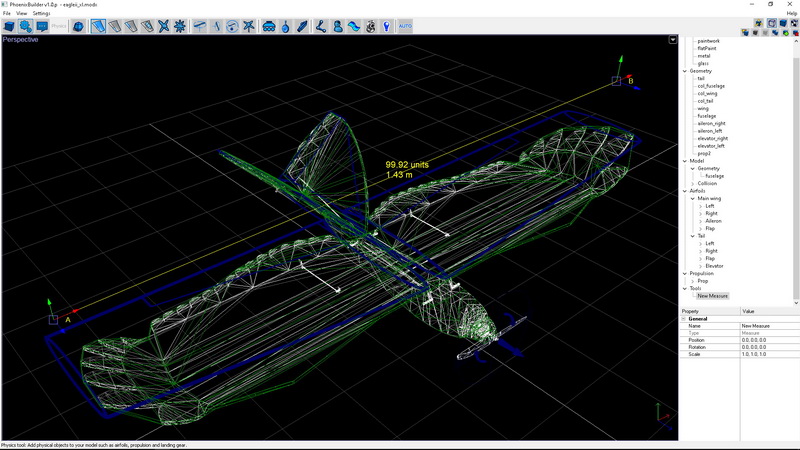Collapse the Airfoils tree node
Image resolution: width=800 pixels, height=450 pixels.
pos(685,190)
